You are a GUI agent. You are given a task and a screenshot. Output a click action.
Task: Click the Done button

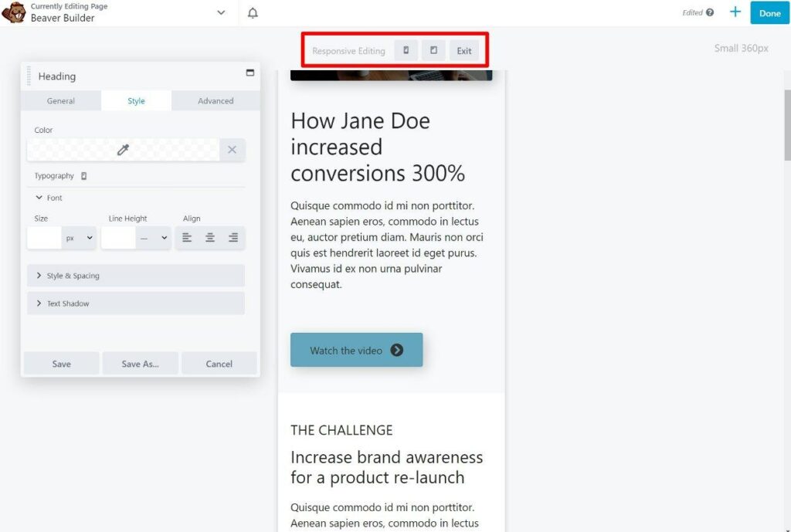coord(769,12)
